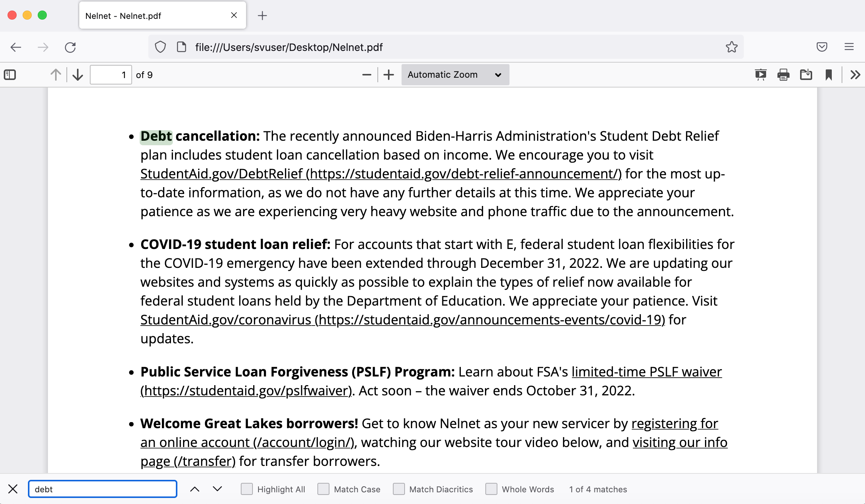This screenshot has height=504, width=865.
Task: Go to the previous PDF page
Action: (55, 75)
